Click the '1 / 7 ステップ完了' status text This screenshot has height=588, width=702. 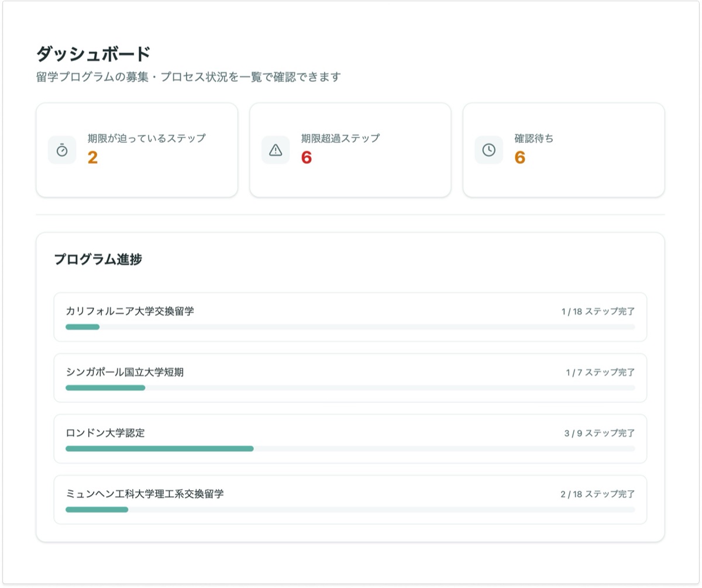(600, 372)
